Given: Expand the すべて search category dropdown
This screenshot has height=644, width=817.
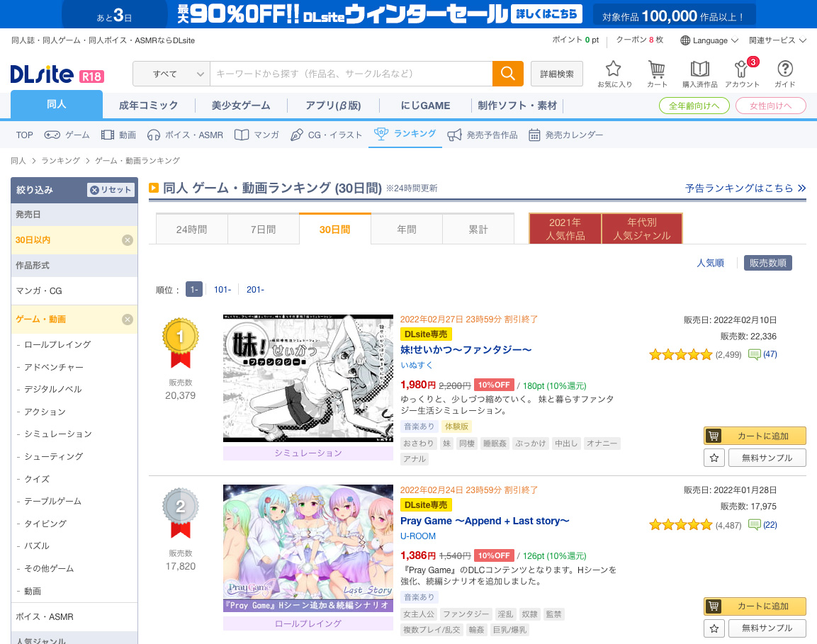Looking at the screenshot, I should pos(171,74).
